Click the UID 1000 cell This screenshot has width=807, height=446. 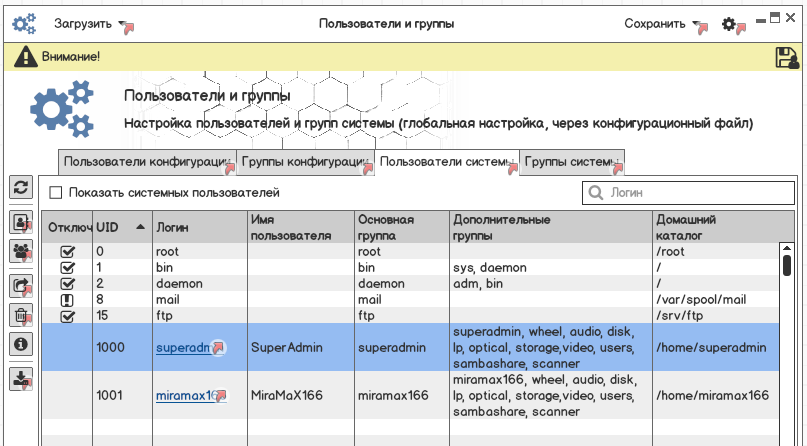coord(122,347)
